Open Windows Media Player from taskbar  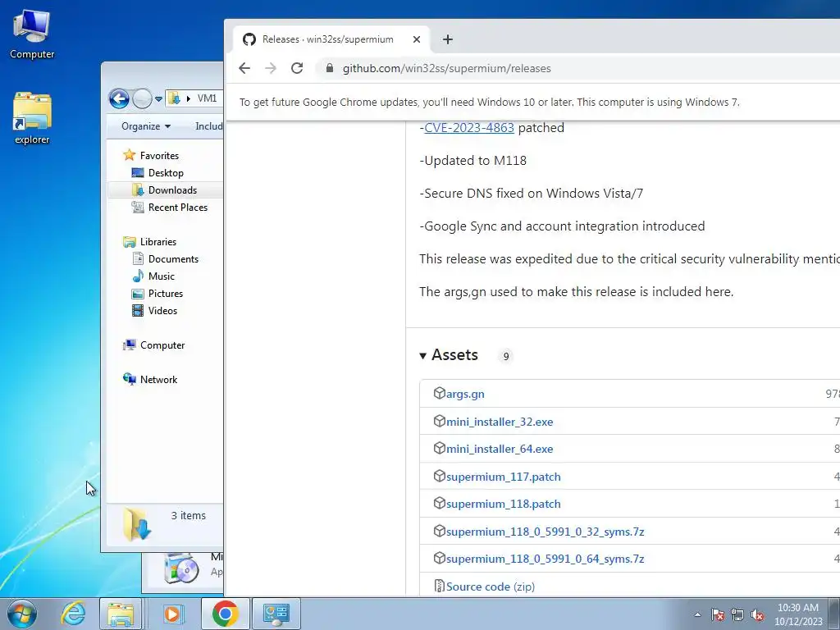[172, 614]
